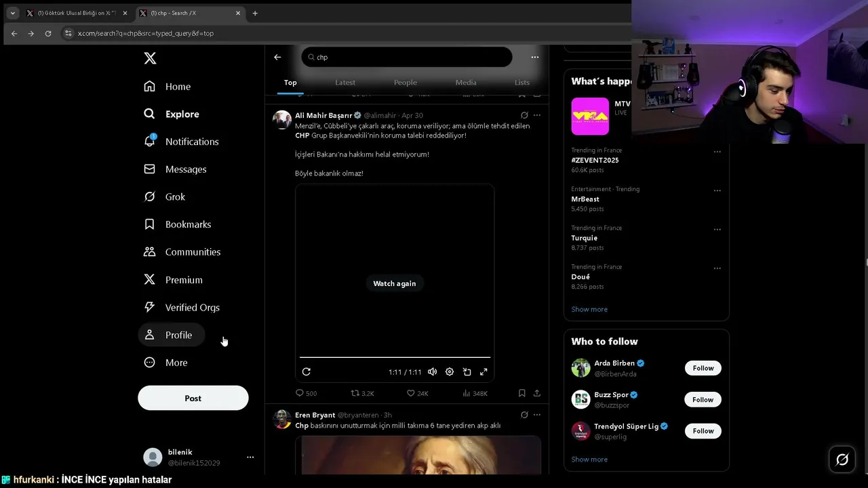Open options for MrBeast trend
Screen dimensions: 868x488
point(717,190)
